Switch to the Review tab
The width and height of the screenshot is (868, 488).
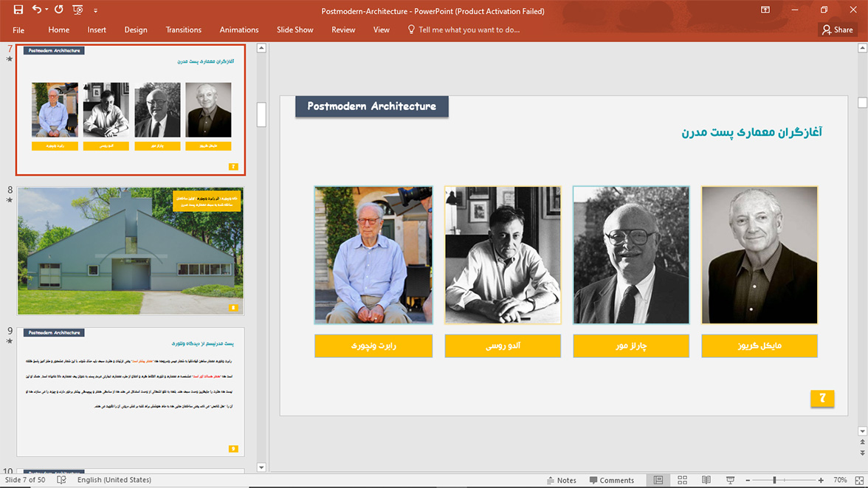click(343, 30)
